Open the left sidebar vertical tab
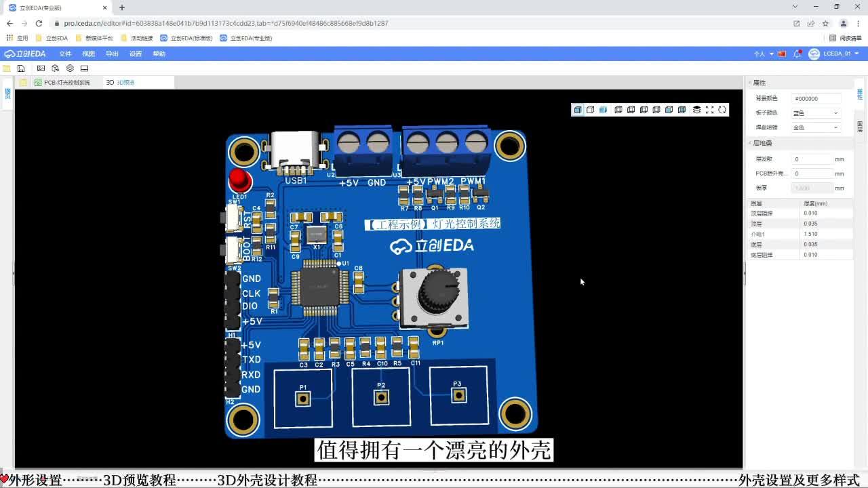Screen dimensions: 868x488 click(7, 94)
